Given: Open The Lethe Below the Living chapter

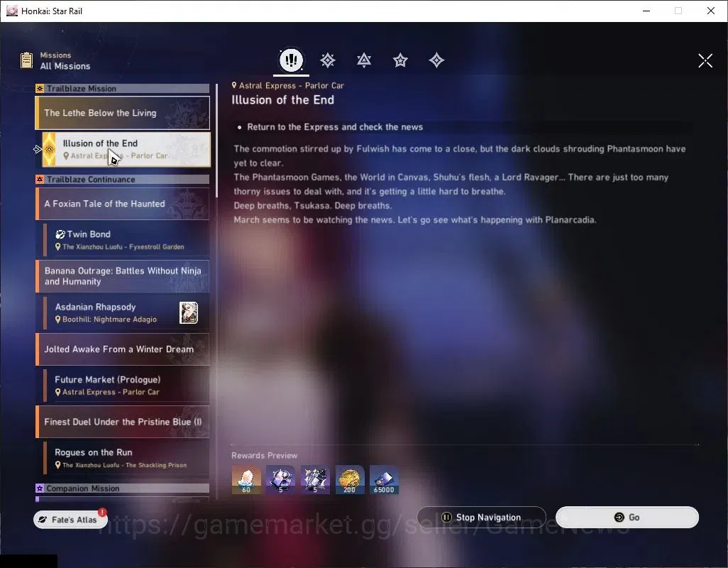Looking at the screenshot, I should (123, 113).
